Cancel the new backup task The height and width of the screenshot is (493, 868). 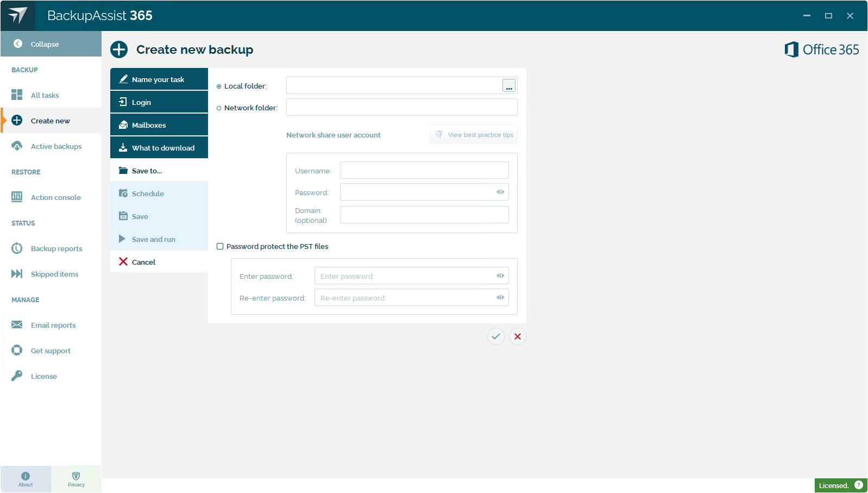143,262
